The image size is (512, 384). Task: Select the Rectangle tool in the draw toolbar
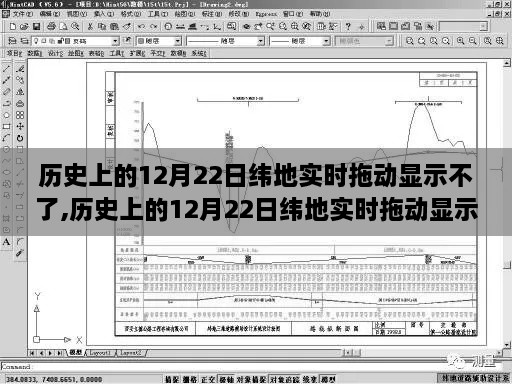pyautogui.click(x=6, y=127)
